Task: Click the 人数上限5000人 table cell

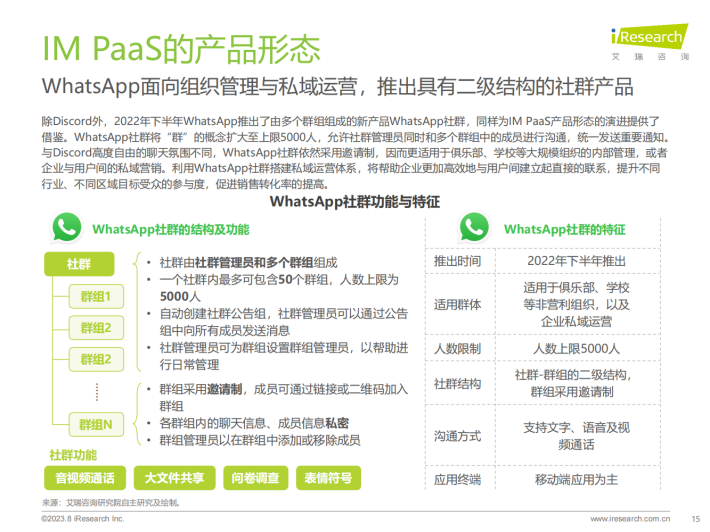Action: click(x=576, y=349)
